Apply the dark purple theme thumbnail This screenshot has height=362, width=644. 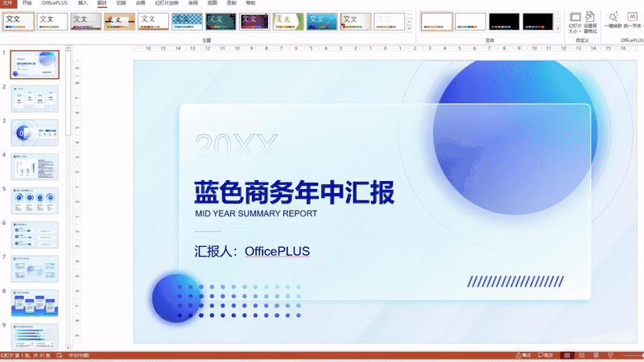click(x=254, y=22)
